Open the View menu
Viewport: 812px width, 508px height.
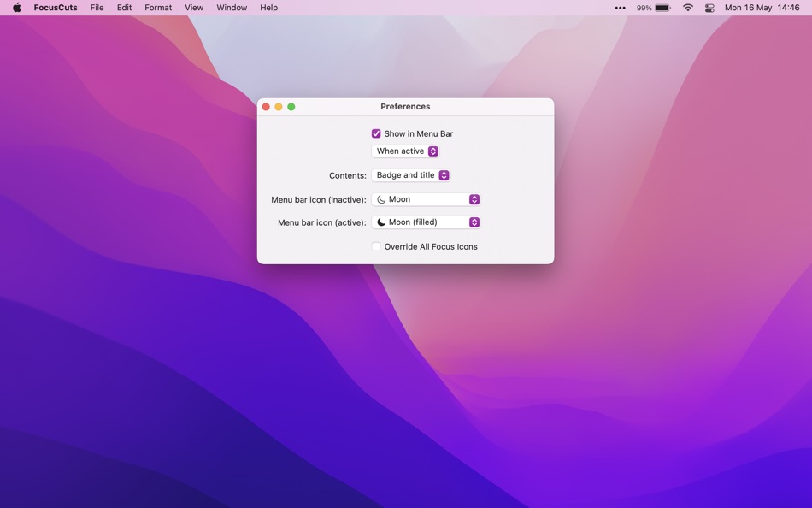(194, 8)
